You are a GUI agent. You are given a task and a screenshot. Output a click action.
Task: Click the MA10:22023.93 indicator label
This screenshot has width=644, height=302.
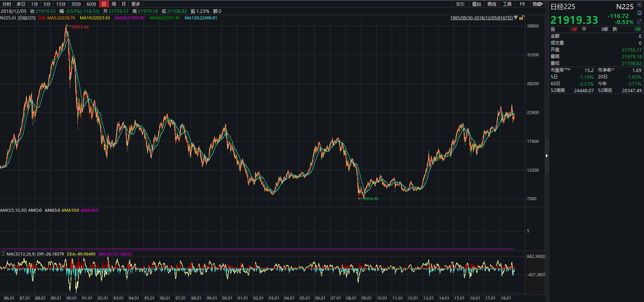(x=95, y=18)
